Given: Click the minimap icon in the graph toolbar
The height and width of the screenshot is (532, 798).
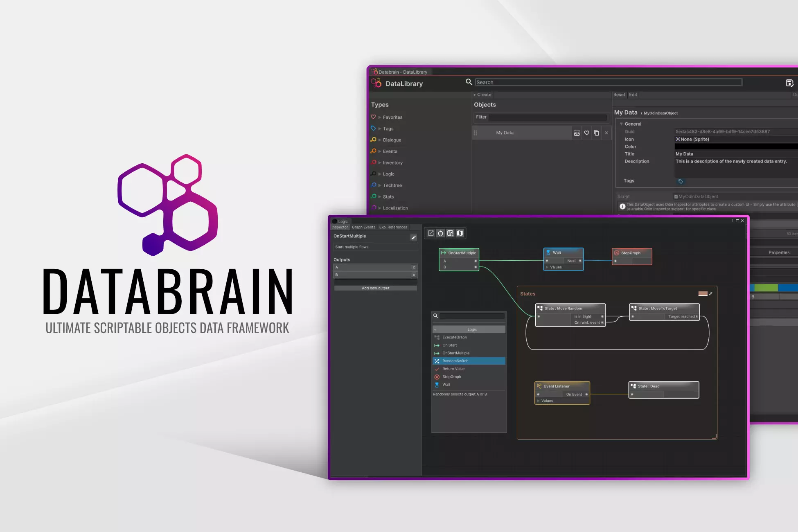Looking at the screenshot, I should [x=460, y=233].
